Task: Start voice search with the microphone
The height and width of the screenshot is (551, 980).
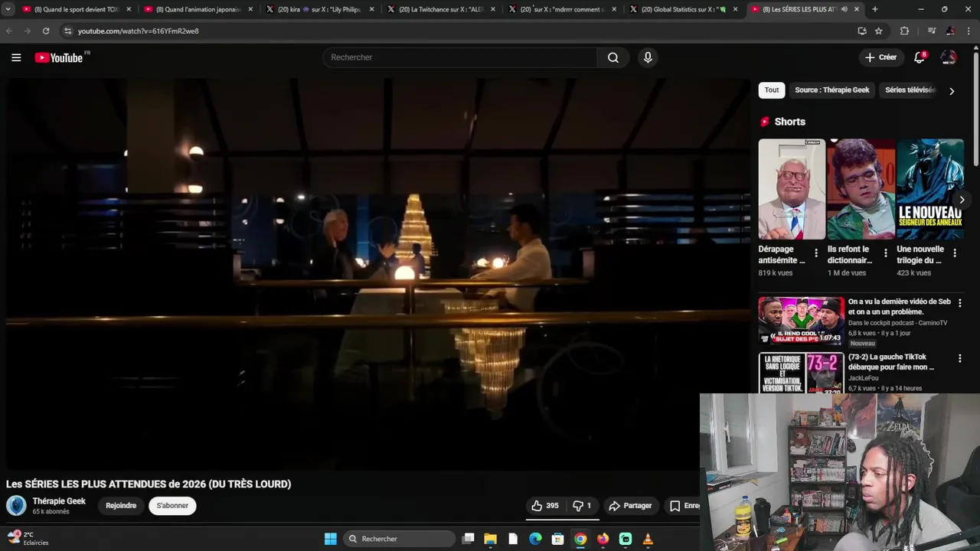Action: 648,57
